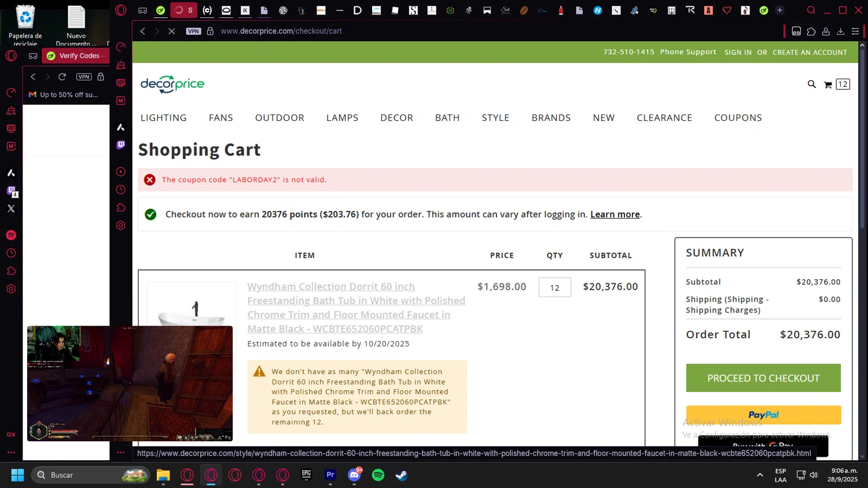Open the BRANDS menu

tap(551, 118)
